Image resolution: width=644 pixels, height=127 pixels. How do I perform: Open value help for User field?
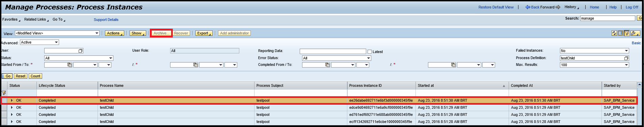pos(81,51)
